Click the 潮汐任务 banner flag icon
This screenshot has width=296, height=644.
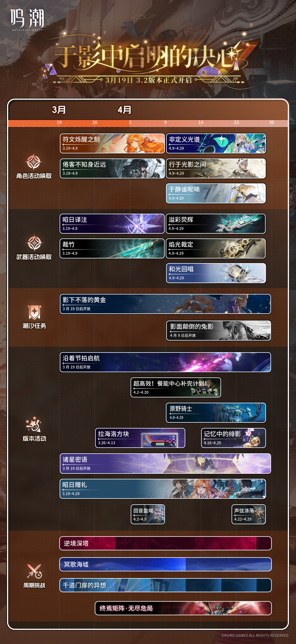pyautogui.click(x=34, y=312)
